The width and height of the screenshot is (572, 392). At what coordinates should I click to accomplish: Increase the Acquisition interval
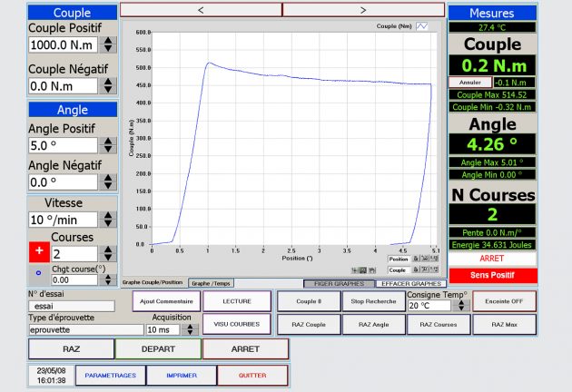pyautogui.click(x=190, y=327)
